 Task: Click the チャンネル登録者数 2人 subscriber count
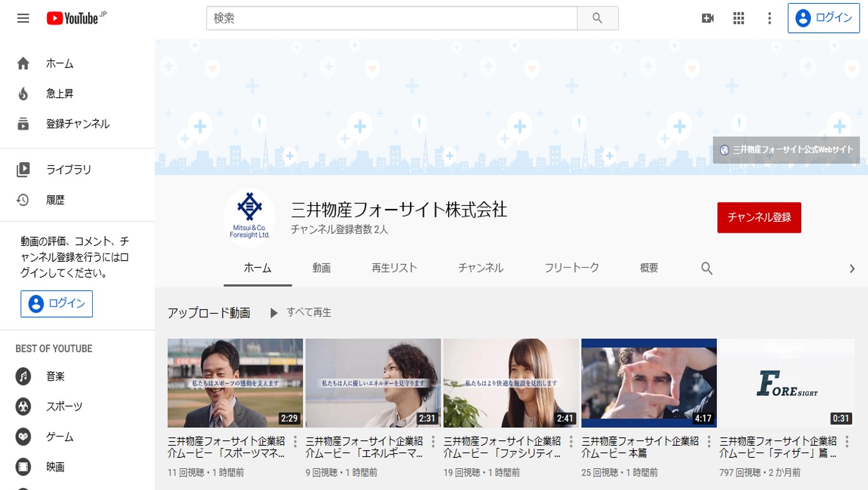(339, 229)
